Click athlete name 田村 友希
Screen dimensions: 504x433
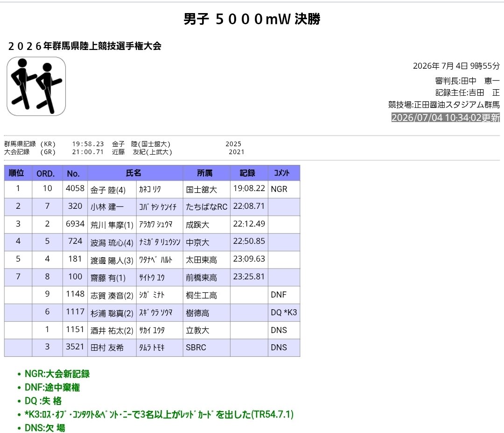(x=107, y=348)
